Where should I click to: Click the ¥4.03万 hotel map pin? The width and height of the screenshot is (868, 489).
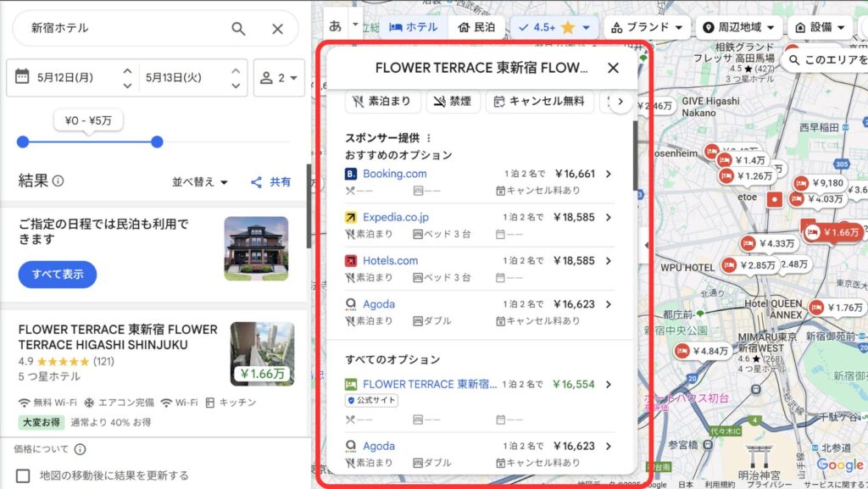pyautogui.click(x=817, y=198)
